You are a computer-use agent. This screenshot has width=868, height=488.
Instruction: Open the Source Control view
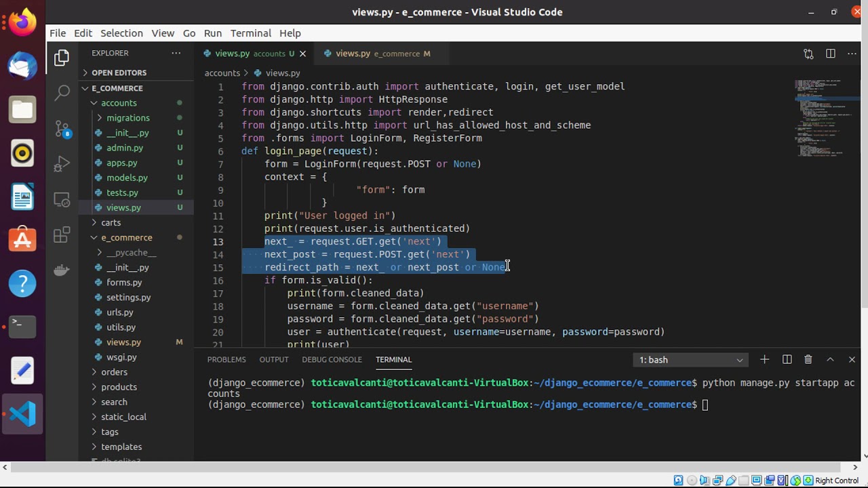(62, 129)
